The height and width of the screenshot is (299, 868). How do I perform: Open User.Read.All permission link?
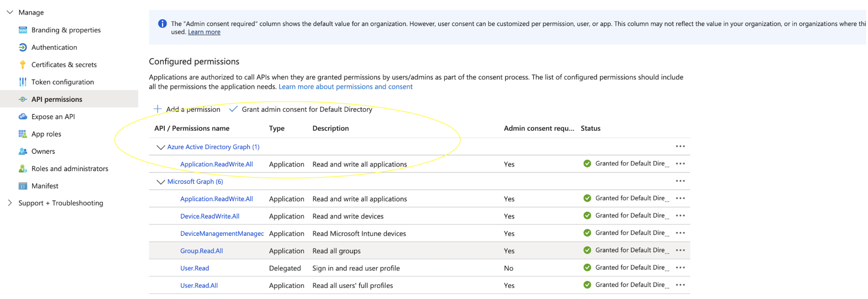(199, 286)
